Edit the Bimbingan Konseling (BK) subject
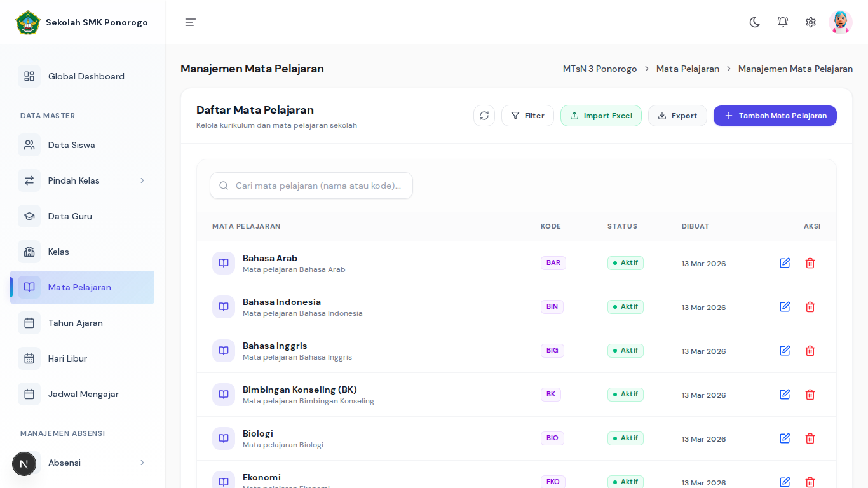Screen dimensions: 868x488 (x=785, y=395)
